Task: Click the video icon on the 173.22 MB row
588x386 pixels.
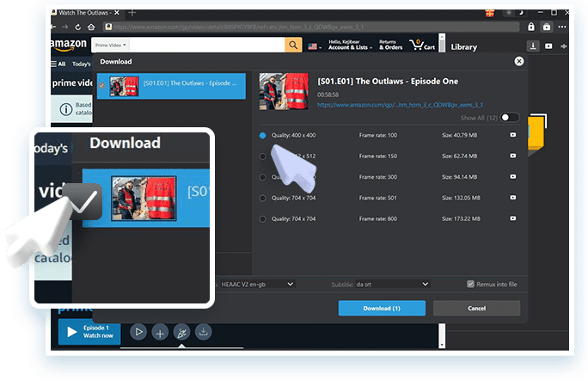Action: click(x=512, y=218)
